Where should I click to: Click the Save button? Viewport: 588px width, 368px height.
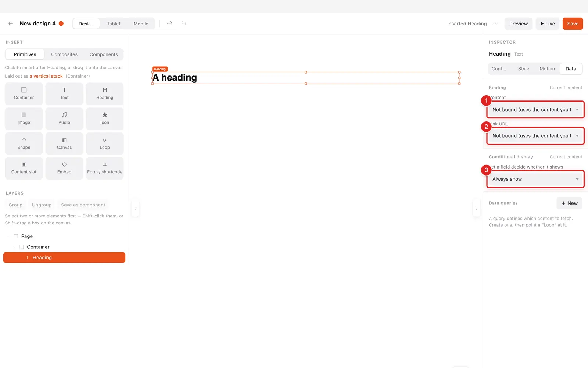(573, 24)
